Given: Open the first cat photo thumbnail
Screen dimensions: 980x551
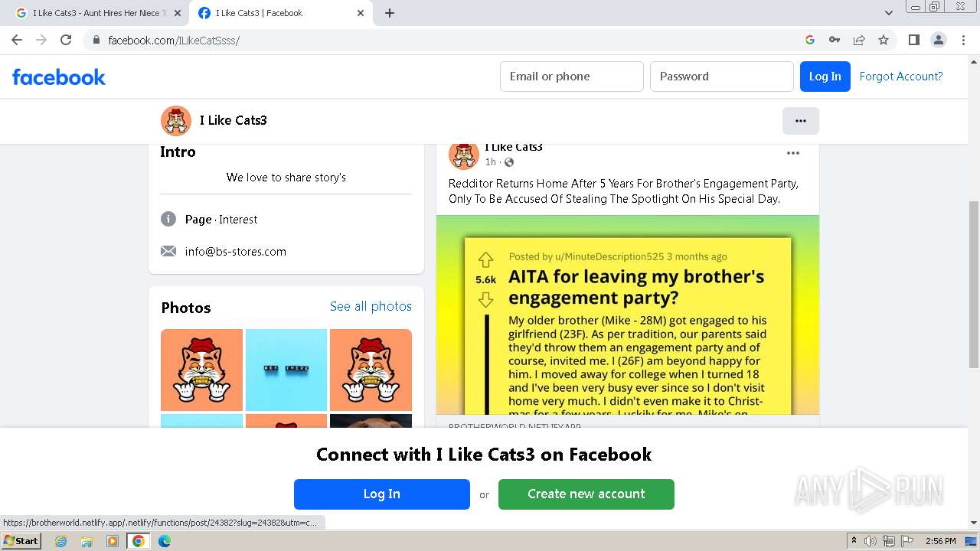Looking at the screenshot, I should (201, 370).
